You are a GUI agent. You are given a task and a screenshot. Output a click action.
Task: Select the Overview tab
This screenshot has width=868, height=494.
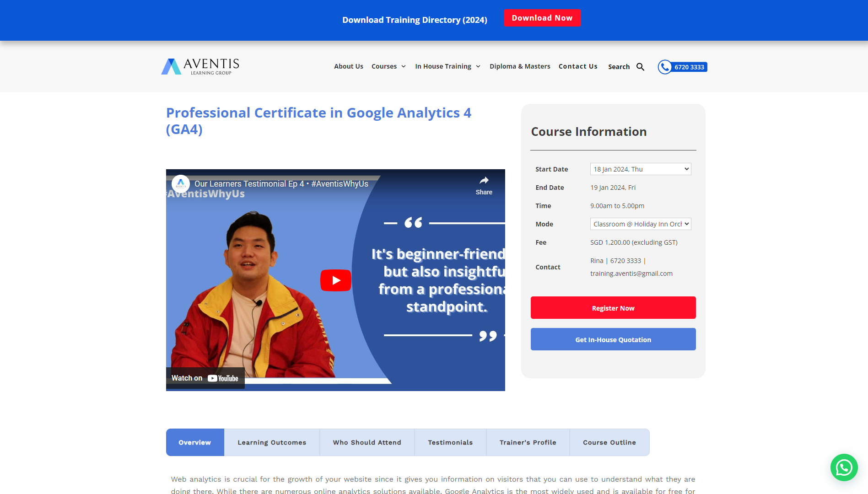click(195, 442)
